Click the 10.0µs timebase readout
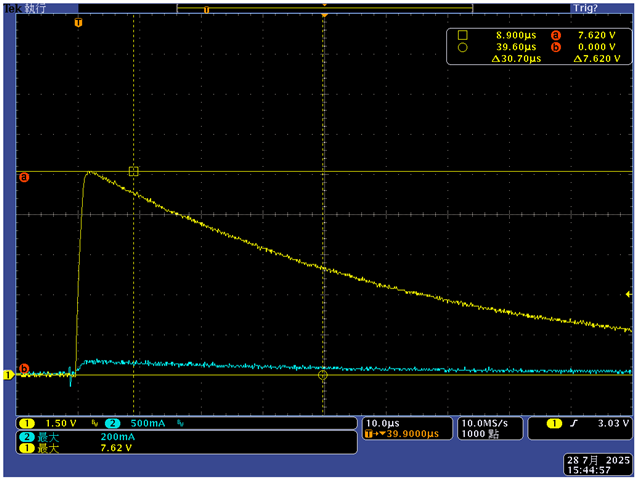Image resolution: width=639 pixels, height=480 pixels. pyautogui.click(x=383, y=423)
